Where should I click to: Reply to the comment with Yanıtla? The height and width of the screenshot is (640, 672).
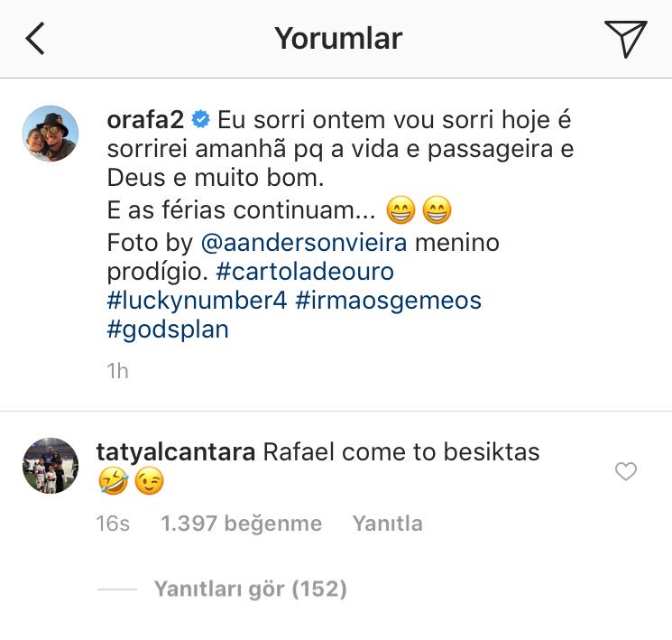point(387,524)
